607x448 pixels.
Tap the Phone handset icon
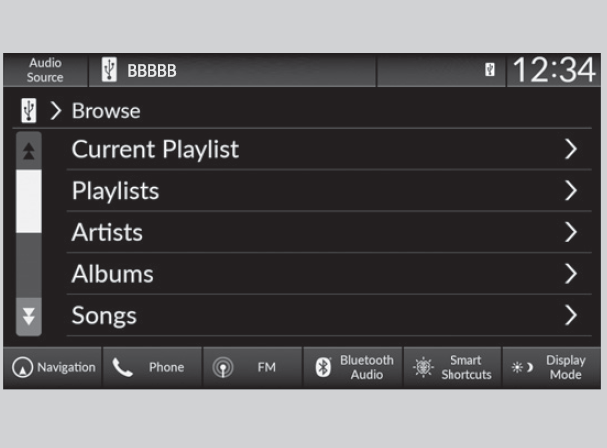click(x=123, y=368)
